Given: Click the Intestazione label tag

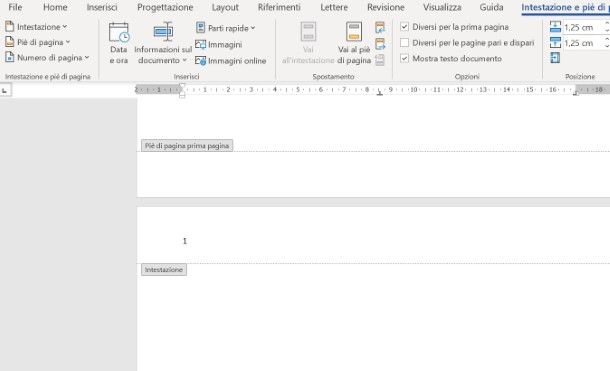Looking at the screenshot, I should pyautogui.click(x=164, y=270).
